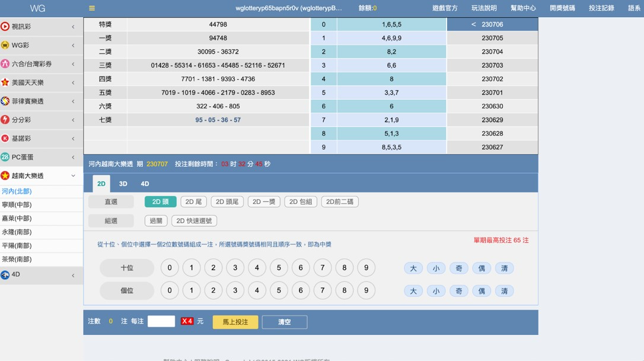
Task: Expand the 基諾彩 category chevron
Action: [x=73, y=139]
